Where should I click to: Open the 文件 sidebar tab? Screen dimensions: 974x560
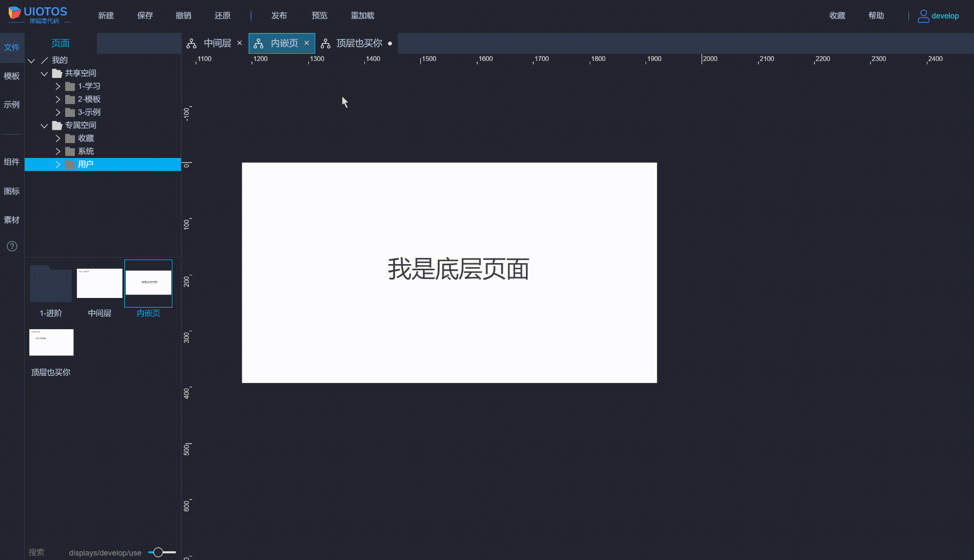coord(12,47)
